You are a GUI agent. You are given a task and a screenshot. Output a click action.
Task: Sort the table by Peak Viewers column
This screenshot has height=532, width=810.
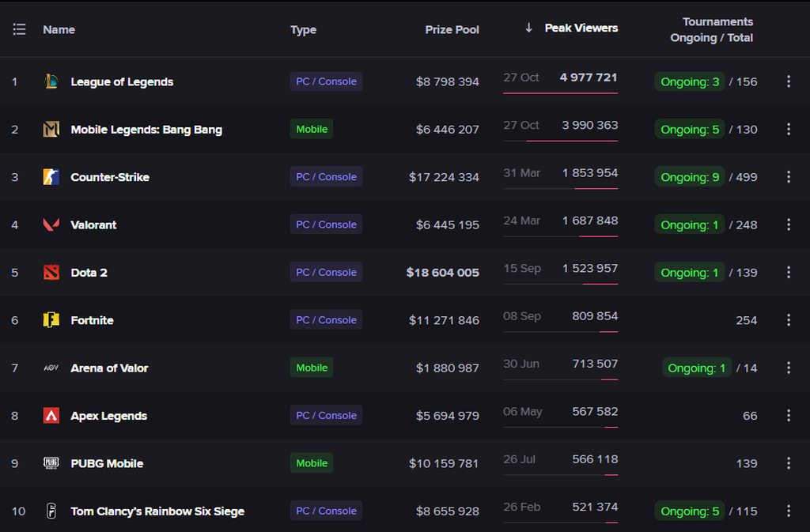click(x=581, y=28)
